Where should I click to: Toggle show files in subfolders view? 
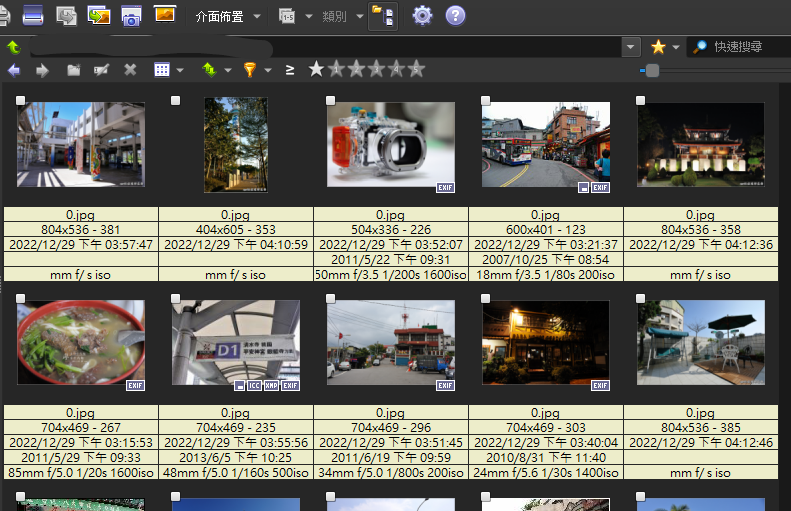tap(383, 16)
